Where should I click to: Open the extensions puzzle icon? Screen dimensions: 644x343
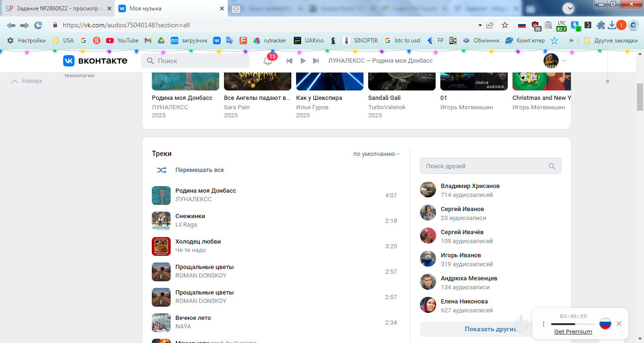601,25
